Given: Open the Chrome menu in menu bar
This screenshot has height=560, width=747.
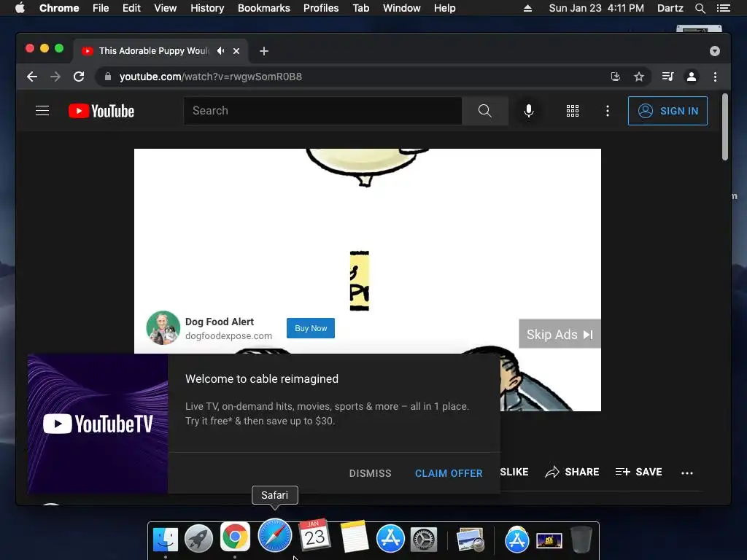Looking at the screenshot, I should [x=59, y=8].
